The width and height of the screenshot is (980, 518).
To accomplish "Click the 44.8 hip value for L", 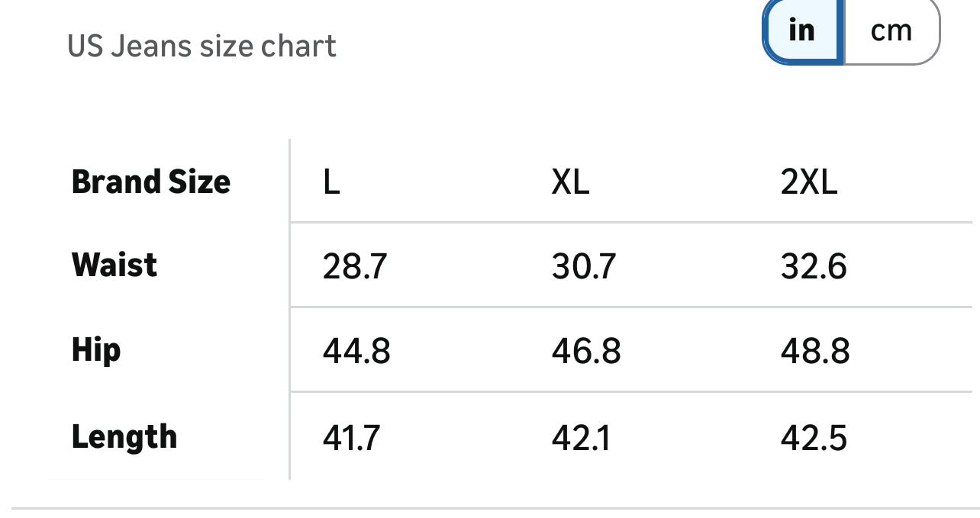I will (356, 352).
